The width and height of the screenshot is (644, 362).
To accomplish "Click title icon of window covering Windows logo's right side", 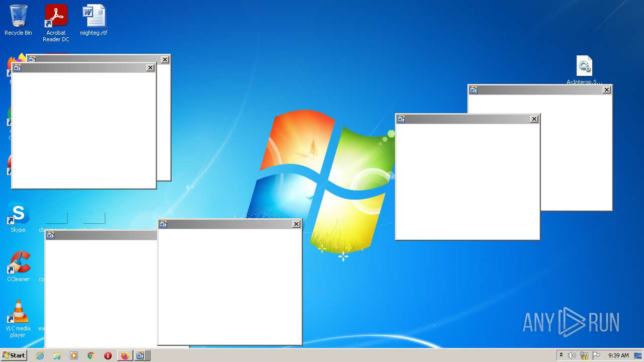I will coord(401,119).
